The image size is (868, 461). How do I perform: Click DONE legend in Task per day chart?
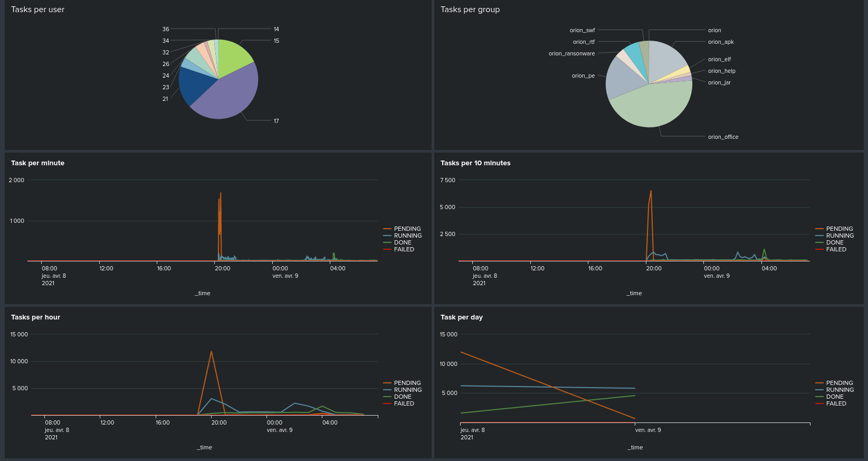point(829,397)
